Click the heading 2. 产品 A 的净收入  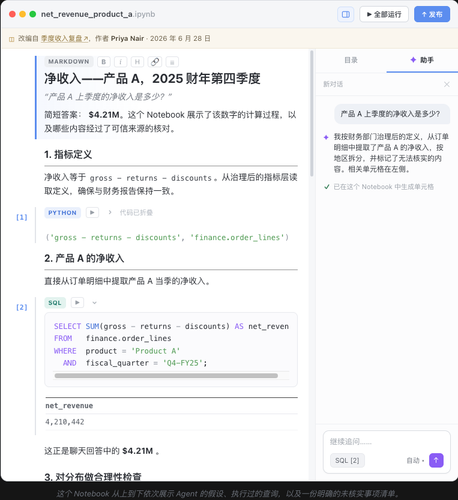(x=84, y=258)
